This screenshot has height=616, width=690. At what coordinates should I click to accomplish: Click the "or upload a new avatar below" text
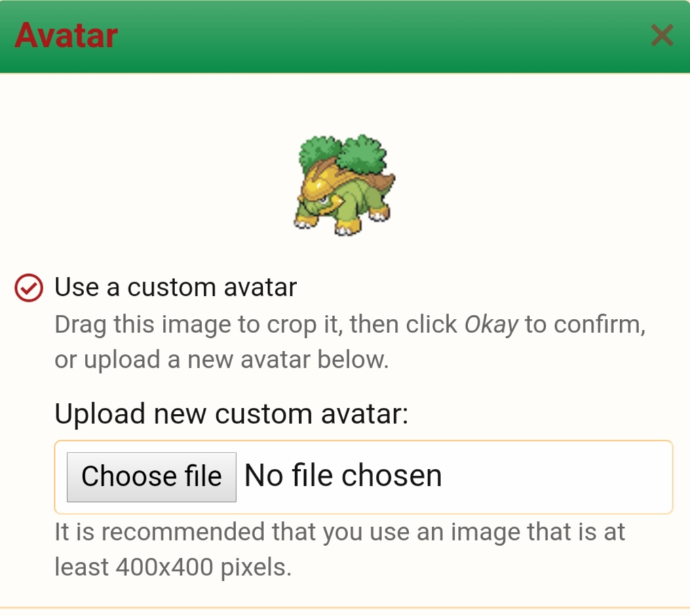221,360
